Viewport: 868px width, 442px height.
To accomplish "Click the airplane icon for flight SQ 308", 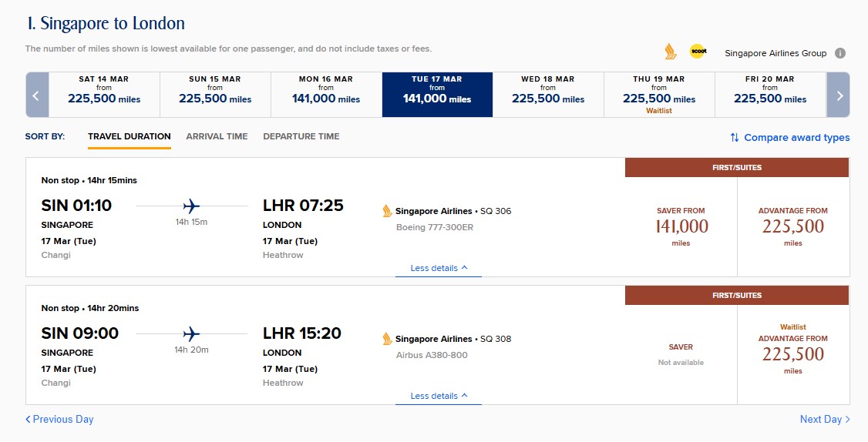I will click(x=192, y=333).
